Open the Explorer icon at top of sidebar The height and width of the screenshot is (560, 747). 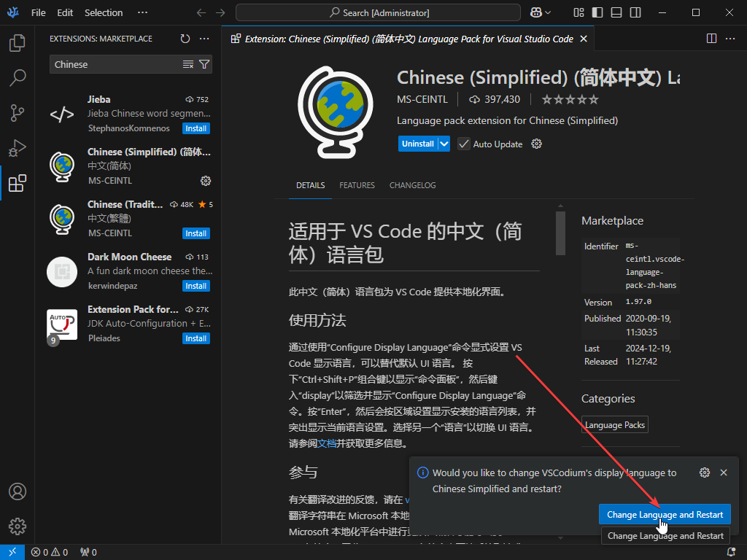[16, 43]
